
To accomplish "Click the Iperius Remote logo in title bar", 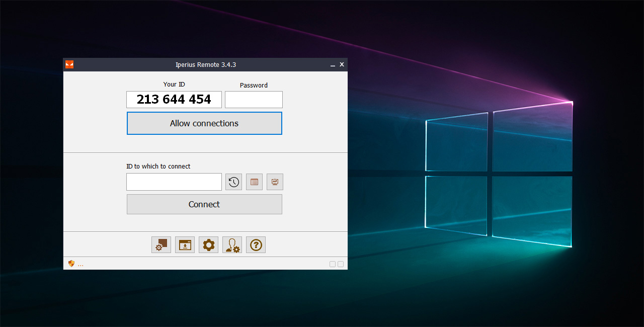I will click(69, 64).
